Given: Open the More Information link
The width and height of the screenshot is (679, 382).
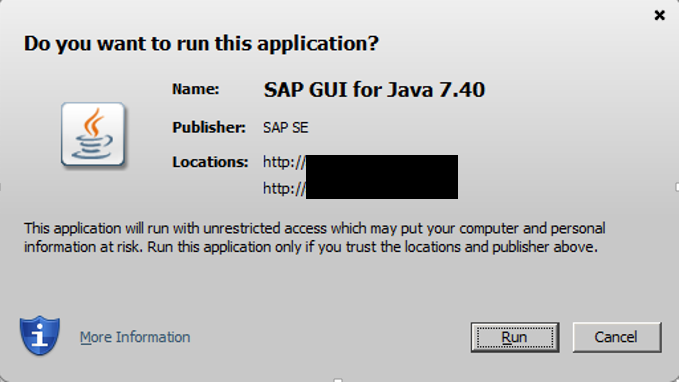Looking at the screenshot, I should [135, 337].
